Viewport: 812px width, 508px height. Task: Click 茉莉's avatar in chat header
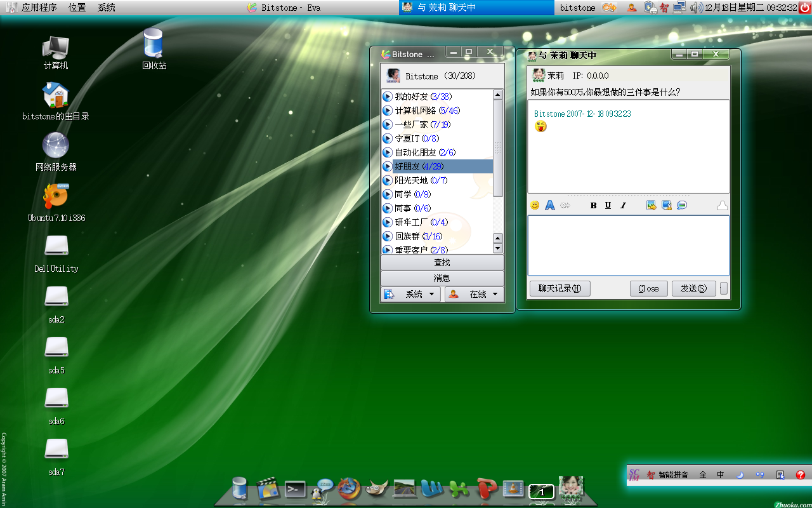click(x=539, y=75)
